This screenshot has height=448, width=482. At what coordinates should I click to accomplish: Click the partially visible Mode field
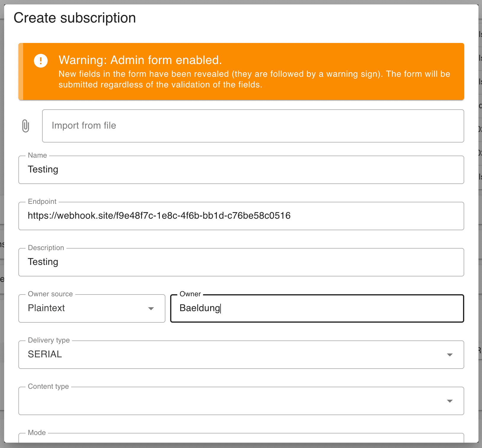(x=241, y=439)
